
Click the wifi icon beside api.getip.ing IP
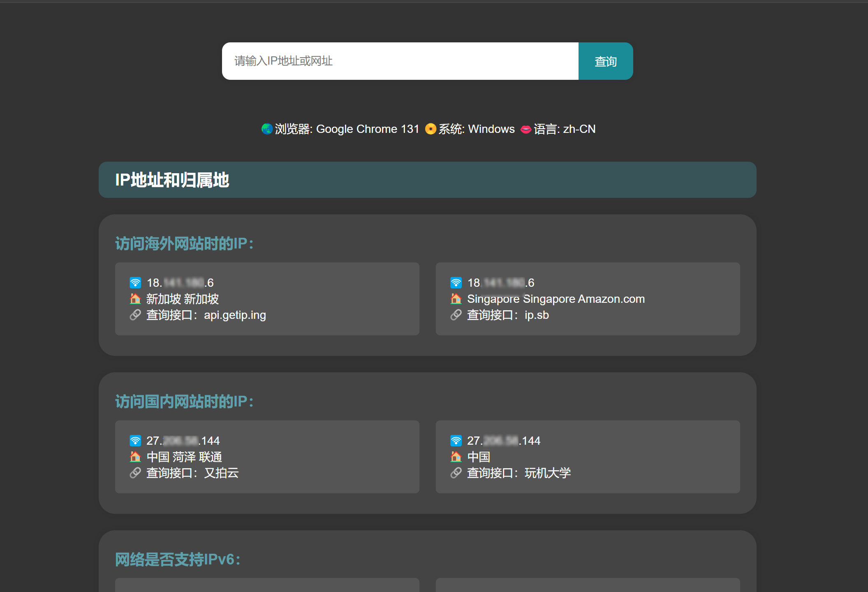135,283
